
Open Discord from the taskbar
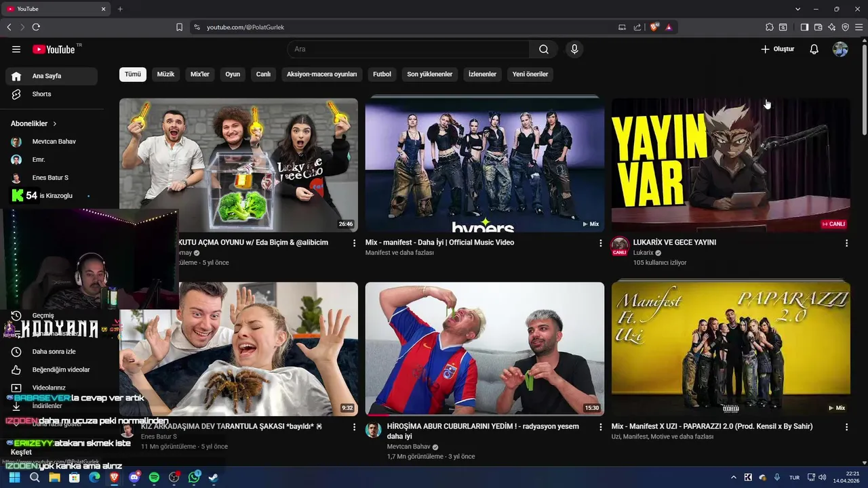tap(134, 477)
